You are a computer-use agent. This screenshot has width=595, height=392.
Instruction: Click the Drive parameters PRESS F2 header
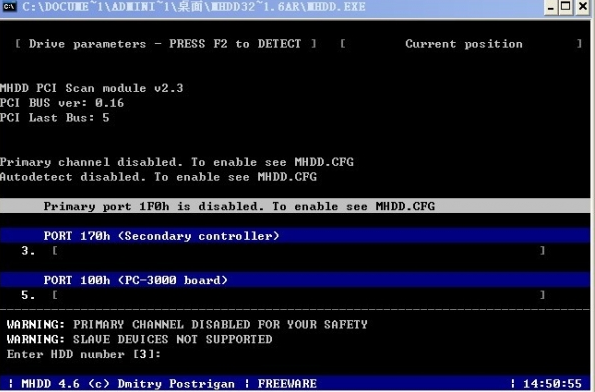[x=165, y=44]
